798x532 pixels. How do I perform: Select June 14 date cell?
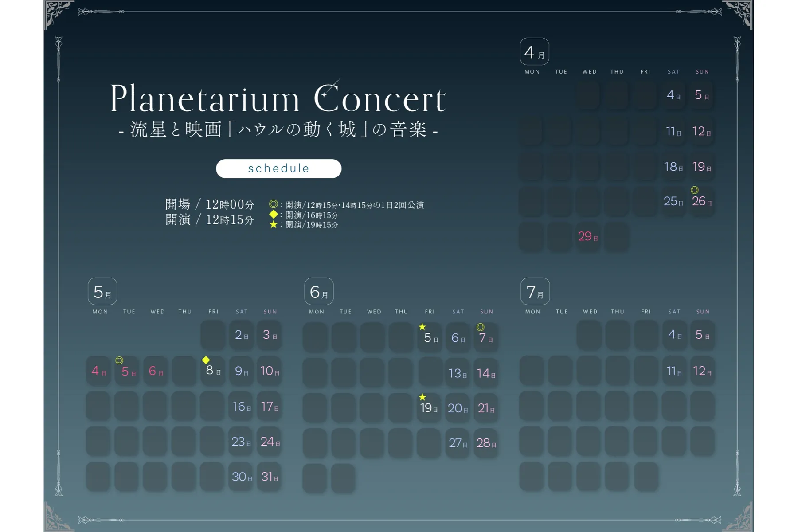pyautogui.click(x=486, y=373)
